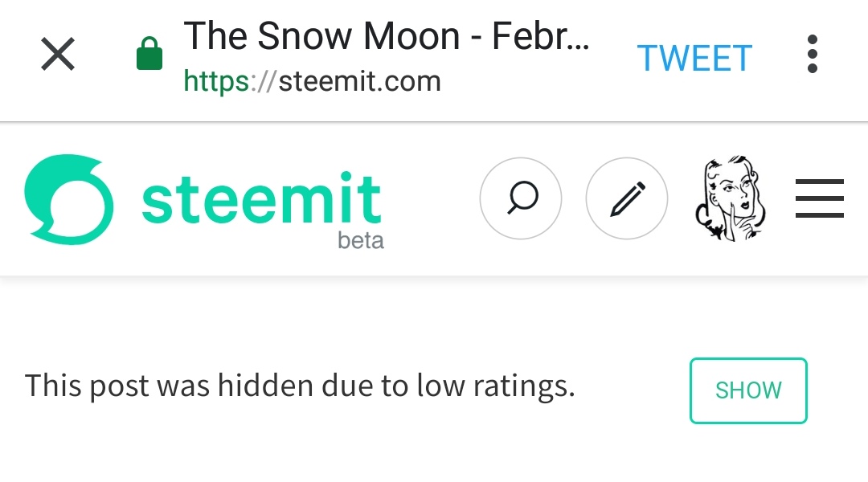Click the words 'This post' in notice
868x482 pixels.
click(x=87, y=386)
